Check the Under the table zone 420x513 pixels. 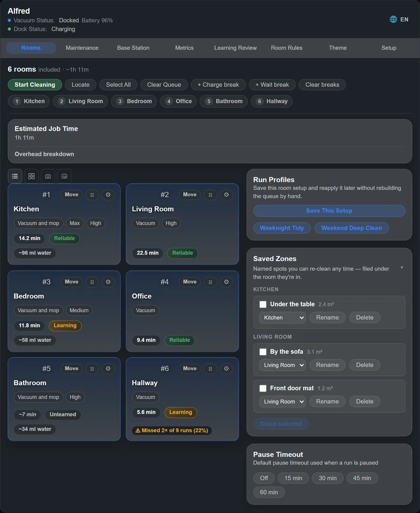(x=263, y=304)
